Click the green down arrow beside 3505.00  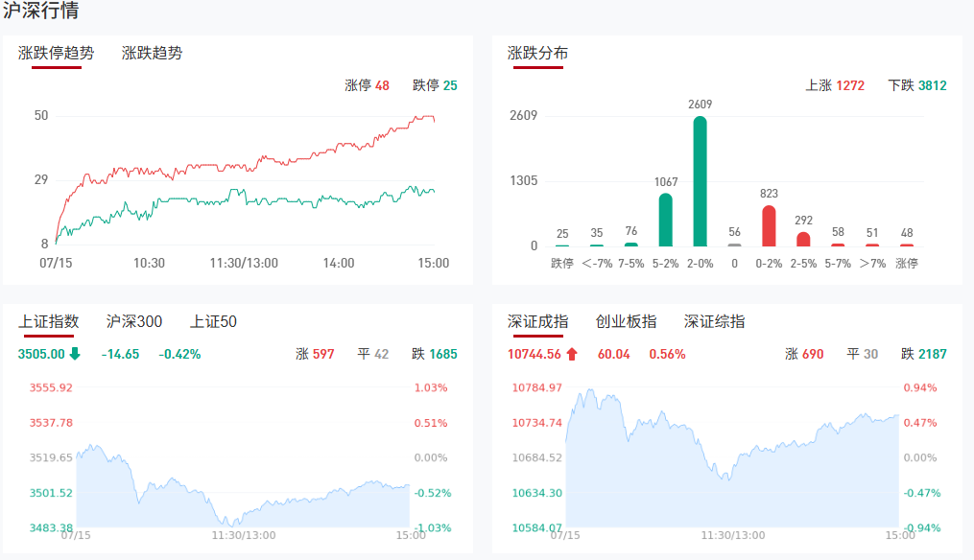click(75, 354)
